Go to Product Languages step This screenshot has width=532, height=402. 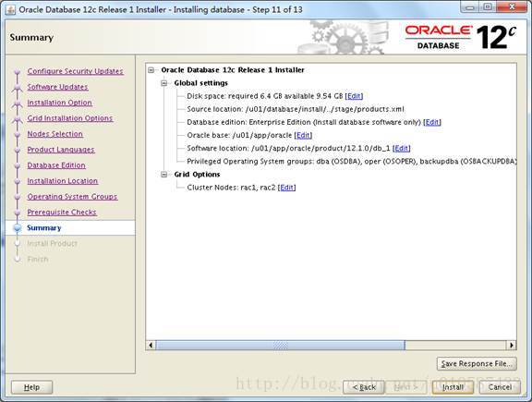pos(61,150)
